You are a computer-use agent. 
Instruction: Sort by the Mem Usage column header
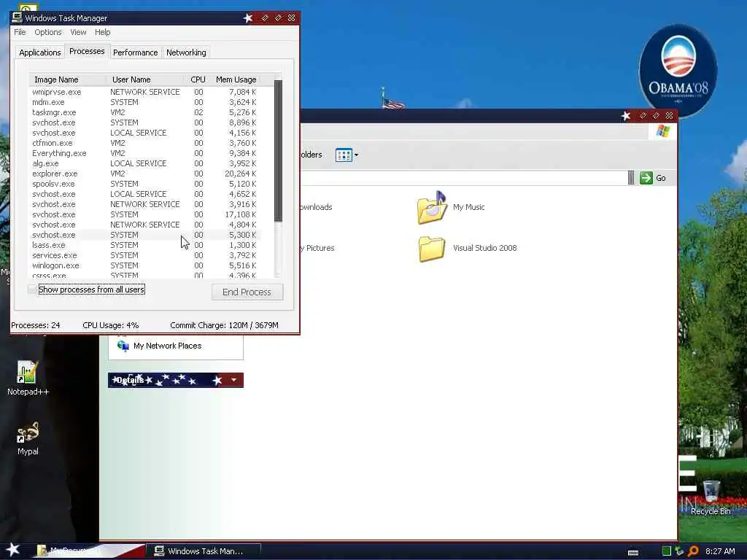pyautogui.click(x=236, y=79)
